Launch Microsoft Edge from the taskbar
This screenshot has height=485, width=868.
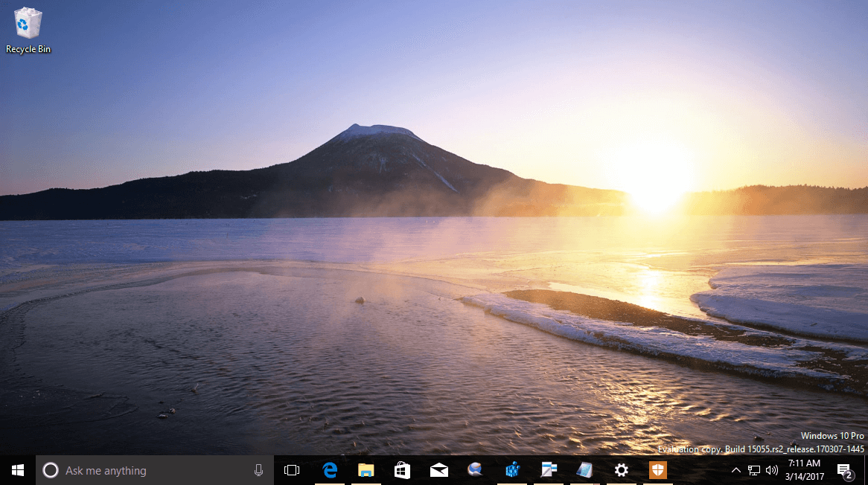coord(329,469)
